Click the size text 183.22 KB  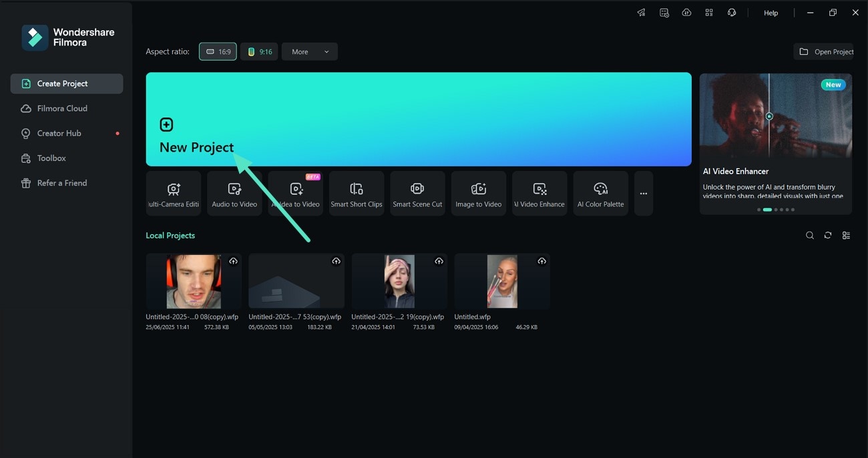pos(318,327)
